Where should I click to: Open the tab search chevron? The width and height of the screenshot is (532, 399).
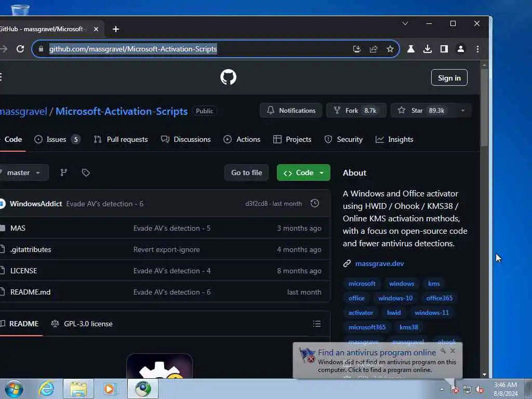point(405,23)
